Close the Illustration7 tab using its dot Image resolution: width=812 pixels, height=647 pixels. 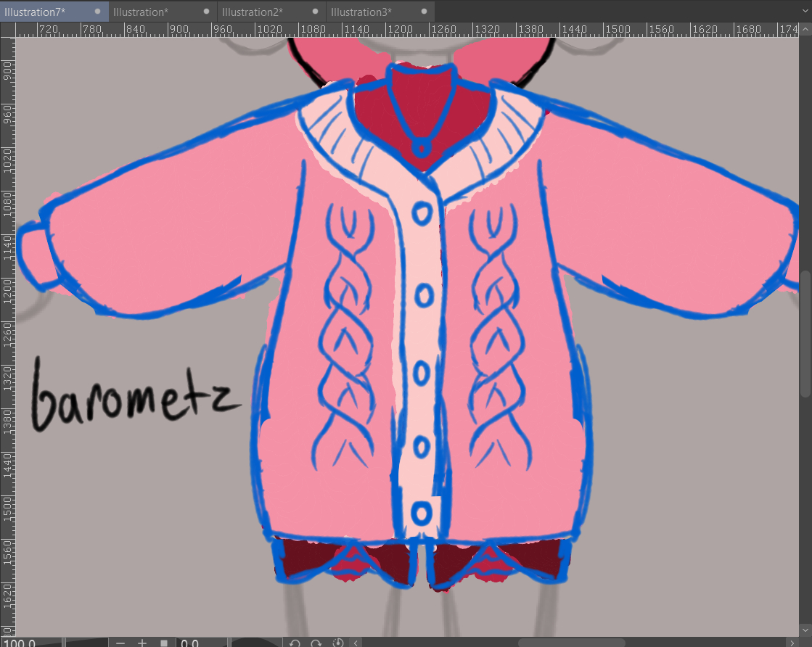(x=98, y=12)
